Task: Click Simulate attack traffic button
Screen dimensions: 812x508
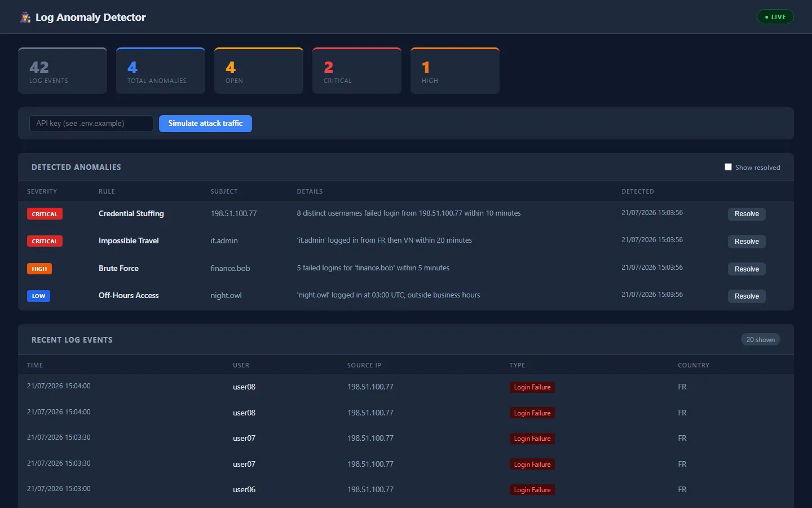Action: [205, 124]
